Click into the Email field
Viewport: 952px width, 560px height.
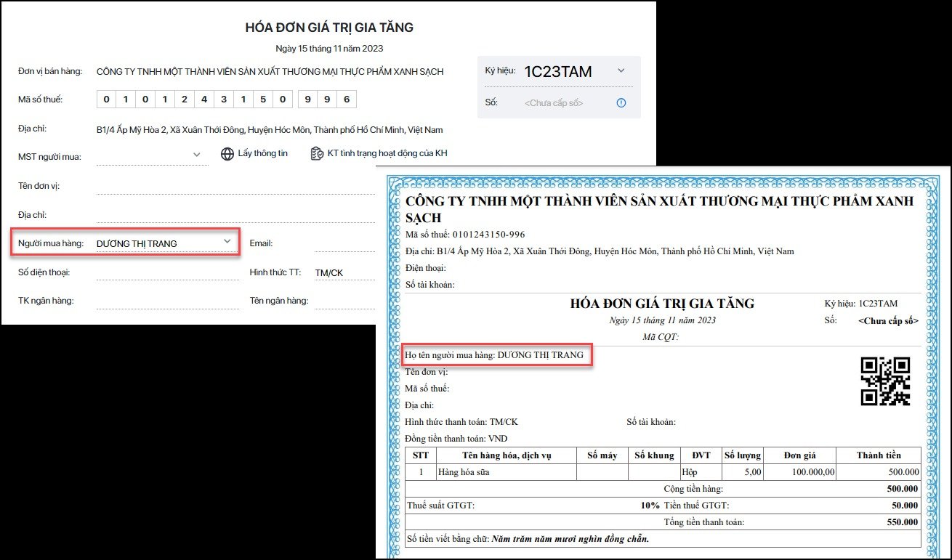[x=343, y=243]
